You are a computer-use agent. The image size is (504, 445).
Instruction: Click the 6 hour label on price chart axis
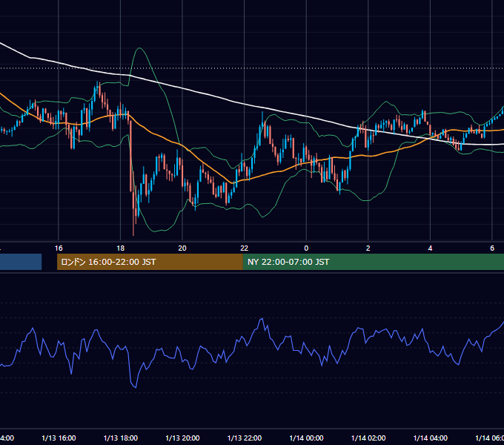click(492, 248)
